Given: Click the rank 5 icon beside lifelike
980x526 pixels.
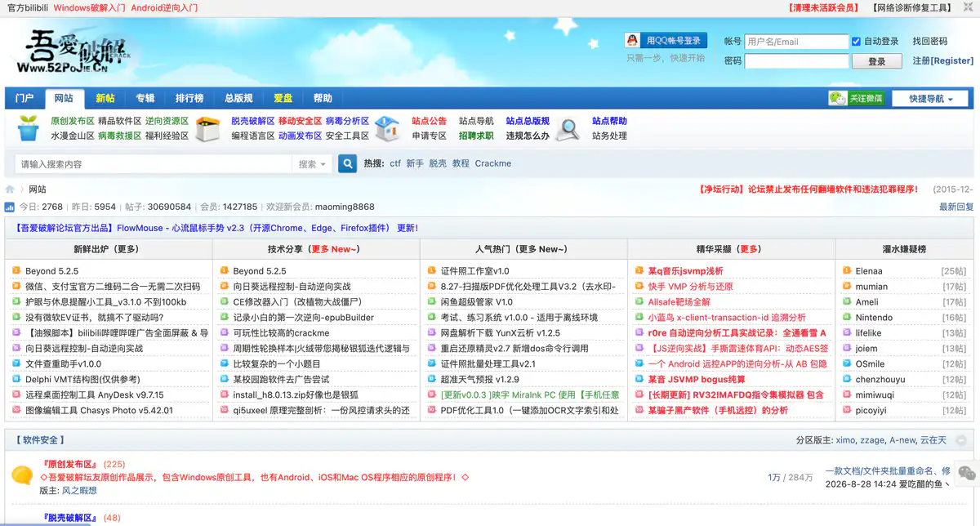Looking at the screenshot, I should click(x=847, y=333).
